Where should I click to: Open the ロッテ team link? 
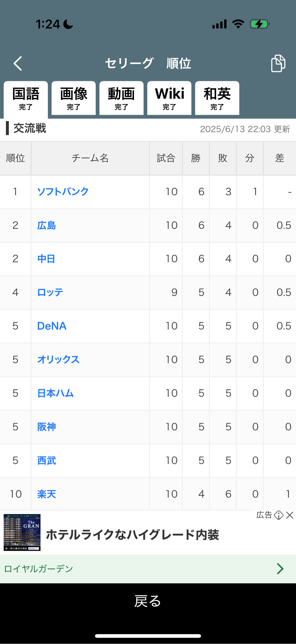[x=50, y=293]
